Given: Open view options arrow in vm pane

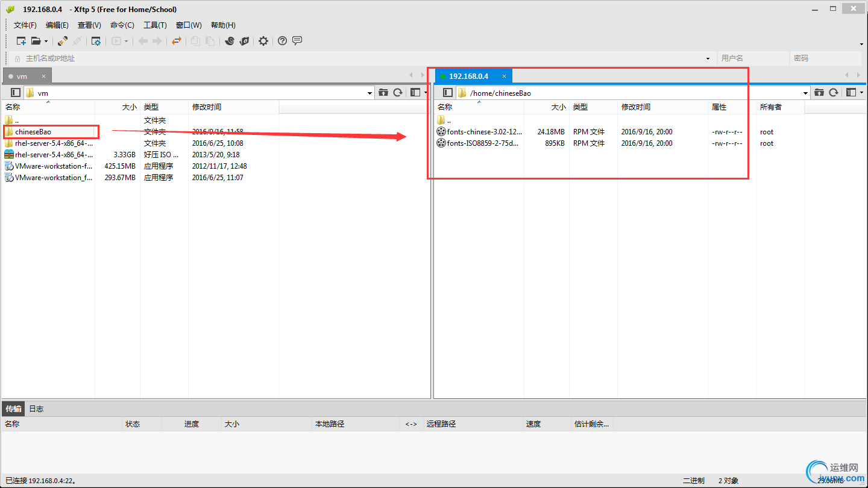Looking at the screenshot, I should coord(426,93).
